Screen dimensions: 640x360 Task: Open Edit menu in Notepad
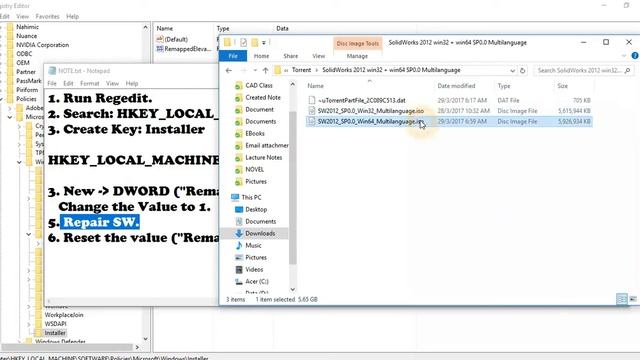click(x=68, y=83)
